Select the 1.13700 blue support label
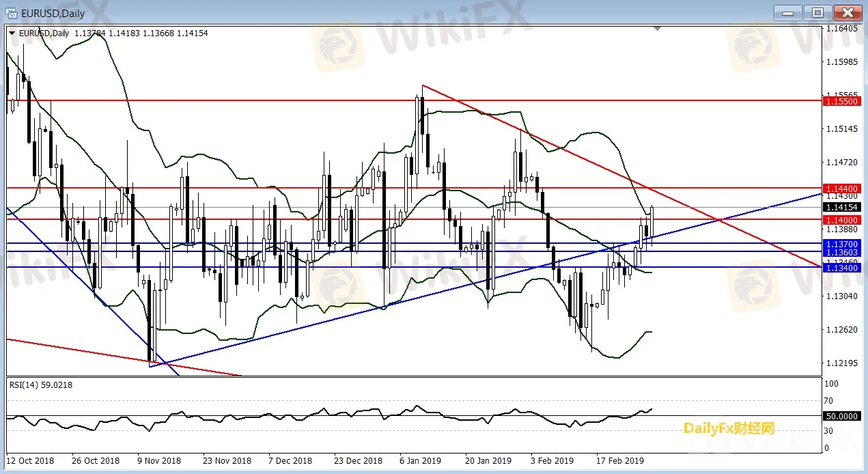 coord(841,243)
